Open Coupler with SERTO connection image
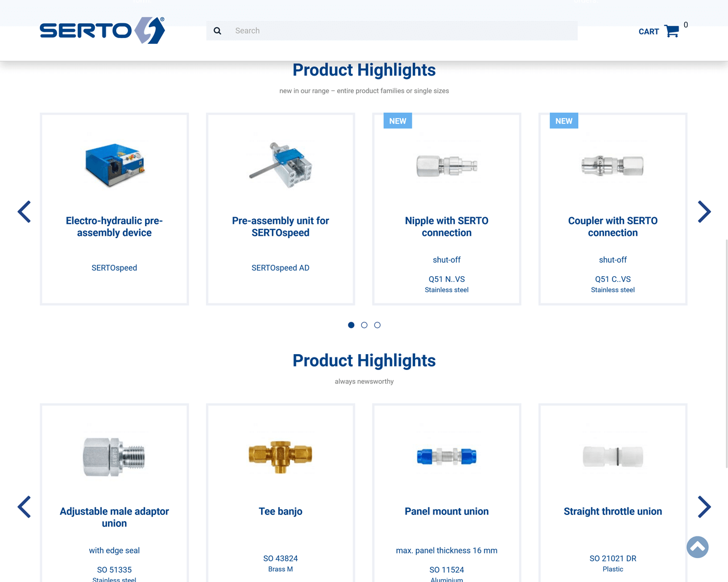Image resolution: width=728 pixels, height=582 pixels. (613, 165)
